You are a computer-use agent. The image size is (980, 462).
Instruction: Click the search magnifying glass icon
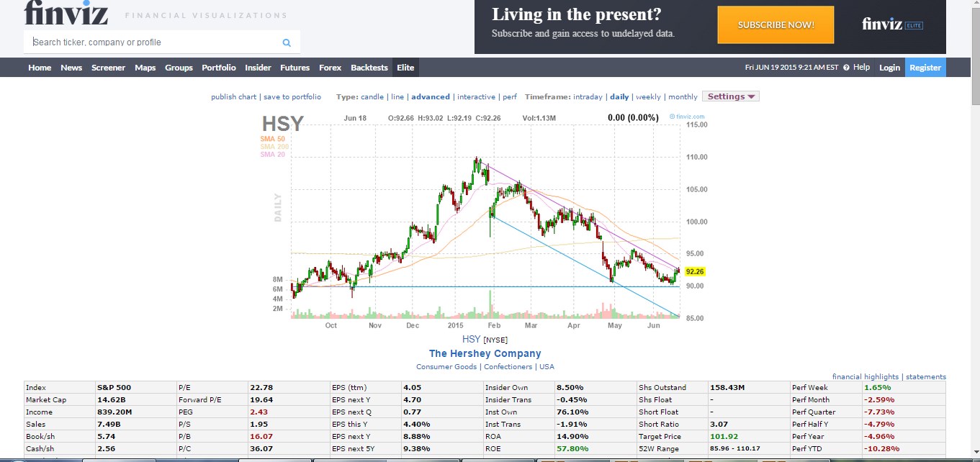tap(286, 42)
